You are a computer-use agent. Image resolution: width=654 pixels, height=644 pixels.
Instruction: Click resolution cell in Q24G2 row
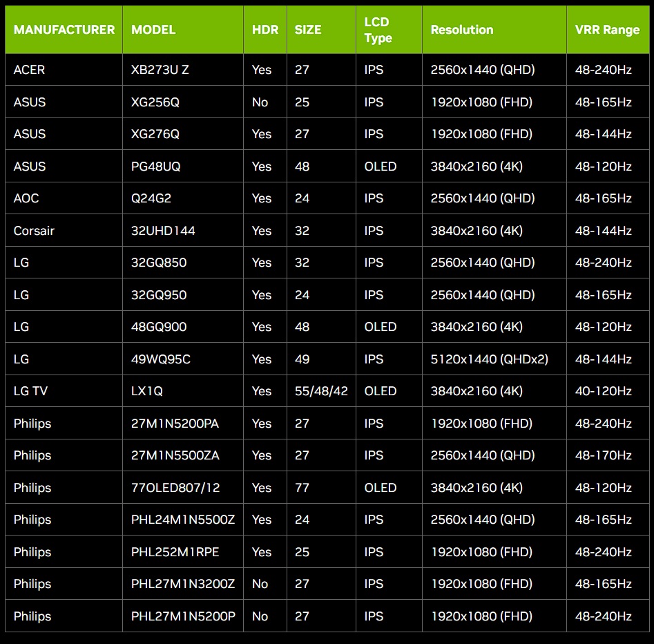[x=494, y=198]
